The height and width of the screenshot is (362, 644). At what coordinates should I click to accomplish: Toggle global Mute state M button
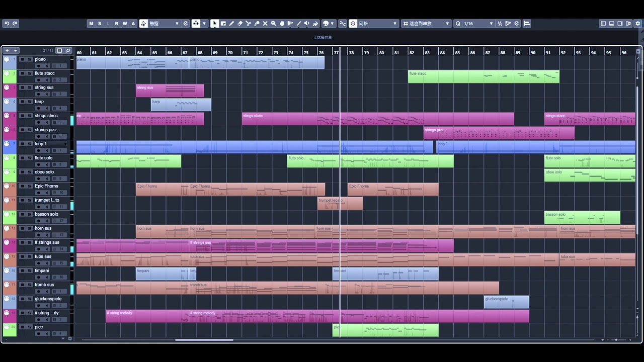coord(91,24)
